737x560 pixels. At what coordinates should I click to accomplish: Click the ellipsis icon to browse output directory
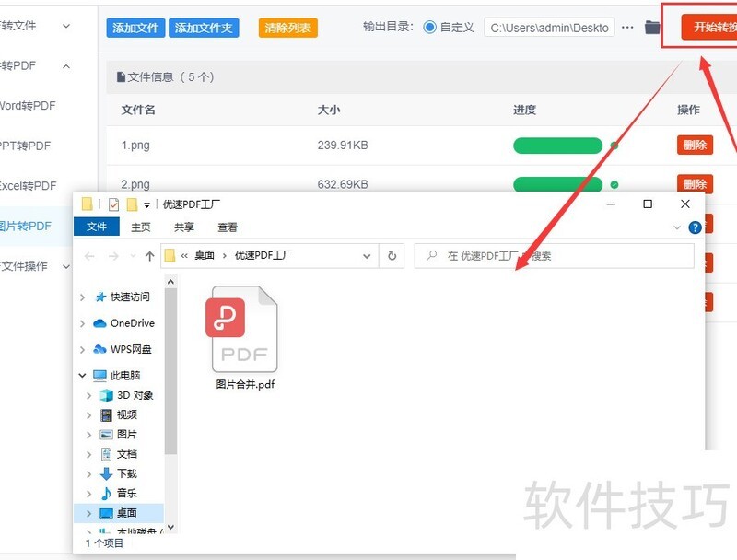click(627, 28)
